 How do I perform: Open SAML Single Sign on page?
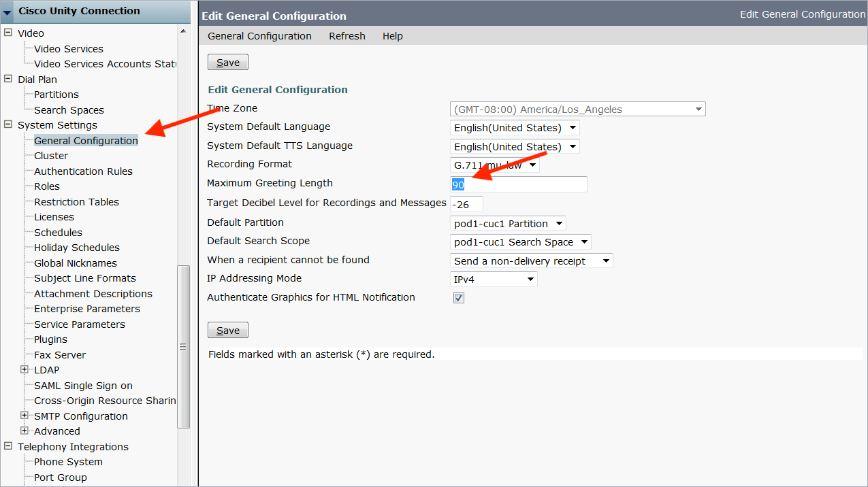pyautogui.click(x=83, y=386)
